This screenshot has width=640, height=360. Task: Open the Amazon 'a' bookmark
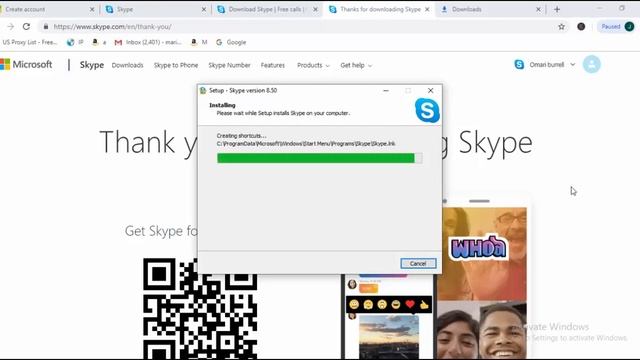pos(99,42)
